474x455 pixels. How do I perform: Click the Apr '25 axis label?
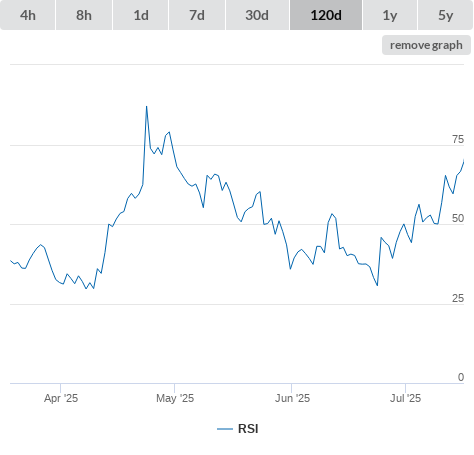coord(61,398)
